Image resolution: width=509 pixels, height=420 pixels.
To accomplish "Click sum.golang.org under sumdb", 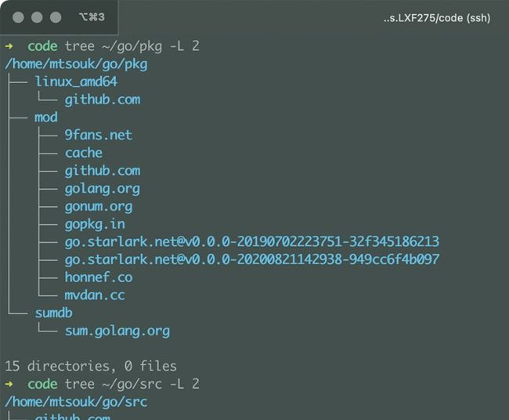I will pos(117,331).
